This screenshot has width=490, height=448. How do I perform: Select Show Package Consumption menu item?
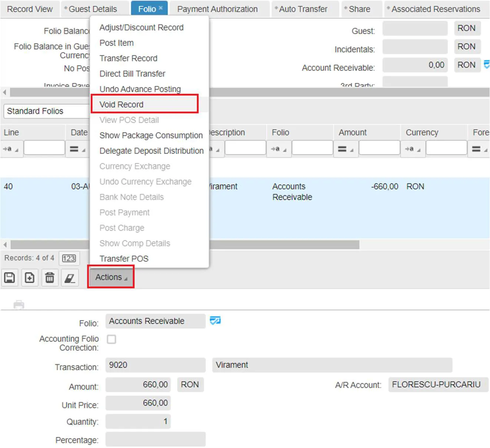[151, 136]
